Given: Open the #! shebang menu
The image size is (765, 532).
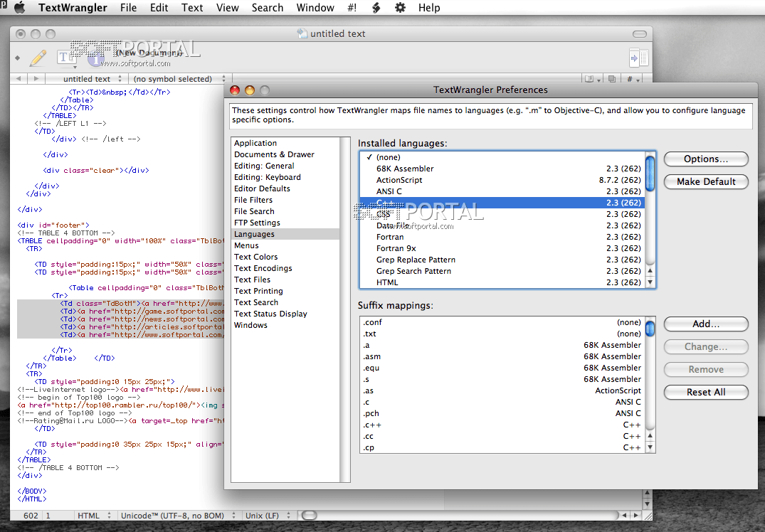Looking at the screenshot, I should 352,8.
